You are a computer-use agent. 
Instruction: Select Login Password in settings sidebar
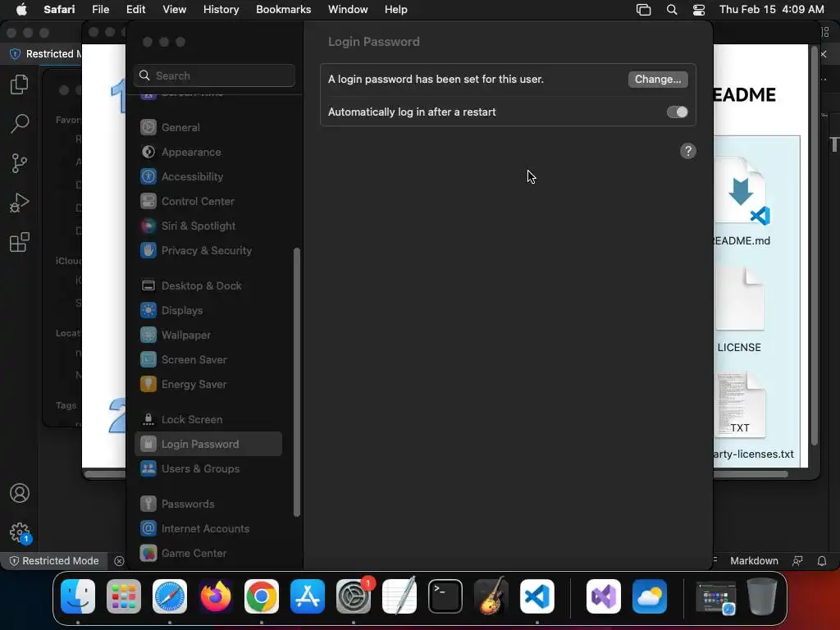[208, 444]
